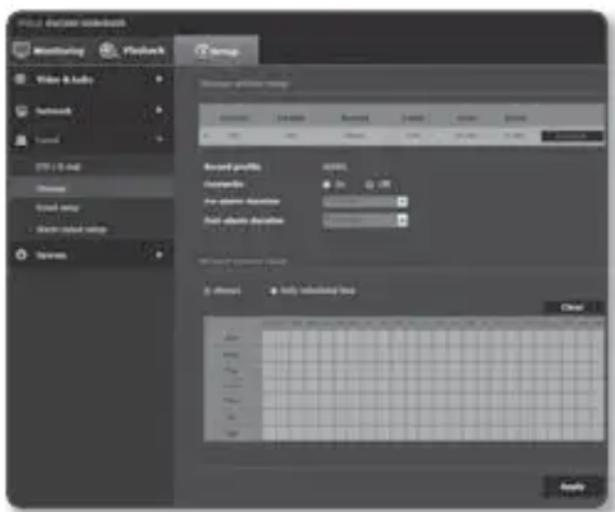Collapse the Event menu arrow
615x512 pixels.
click(159, 139)
